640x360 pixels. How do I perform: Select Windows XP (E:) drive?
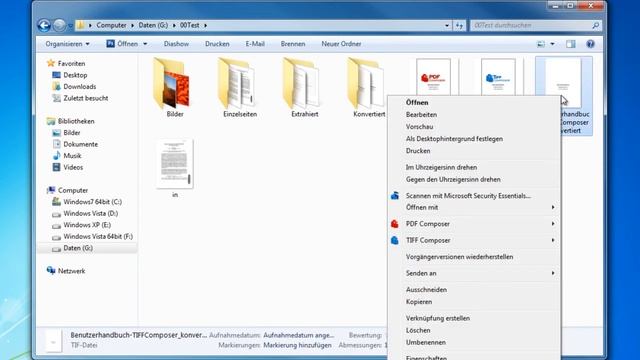[87, 224]
